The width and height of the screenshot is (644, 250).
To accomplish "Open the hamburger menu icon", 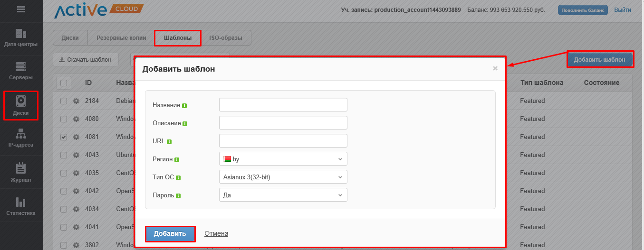I will coord(21,9).
